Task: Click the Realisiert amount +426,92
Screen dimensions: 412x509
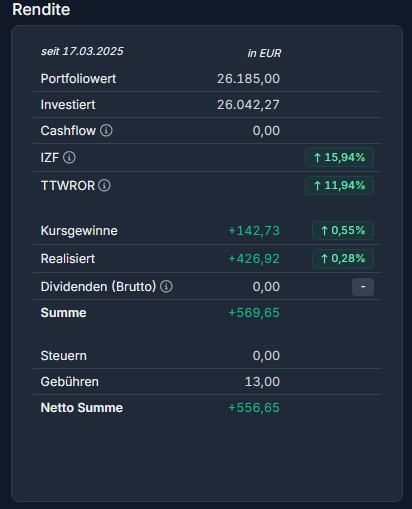Action: pos(254,259)
